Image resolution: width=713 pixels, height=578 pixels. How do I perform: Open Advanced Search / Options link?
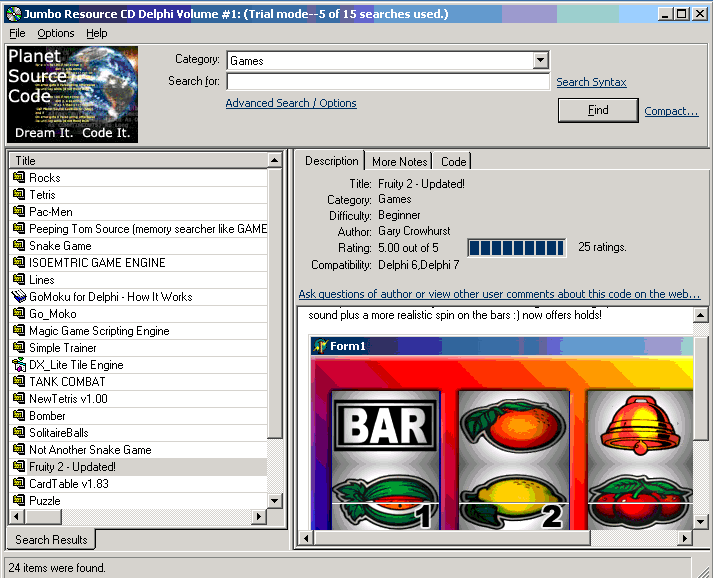291,103
